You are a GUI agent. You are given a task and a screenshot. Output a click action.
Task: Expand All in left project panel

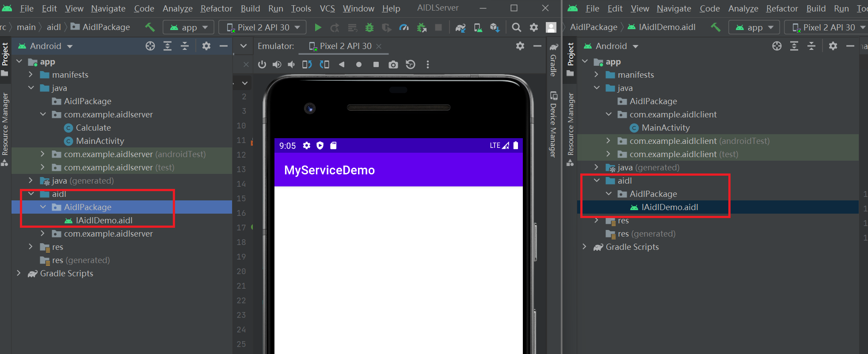pyautogui.click(x=168, y=46)
